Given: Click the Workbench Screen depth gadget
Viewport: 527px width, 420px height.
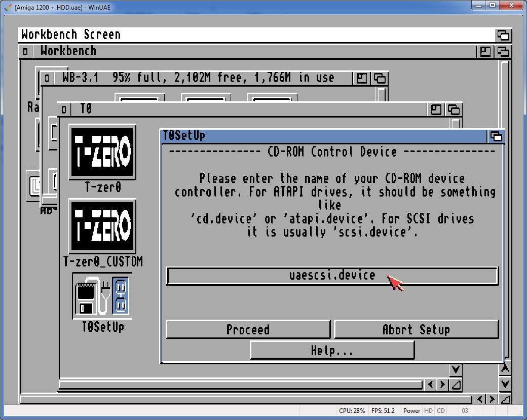Looking at the screenshot, I should [x=503, y=35].
